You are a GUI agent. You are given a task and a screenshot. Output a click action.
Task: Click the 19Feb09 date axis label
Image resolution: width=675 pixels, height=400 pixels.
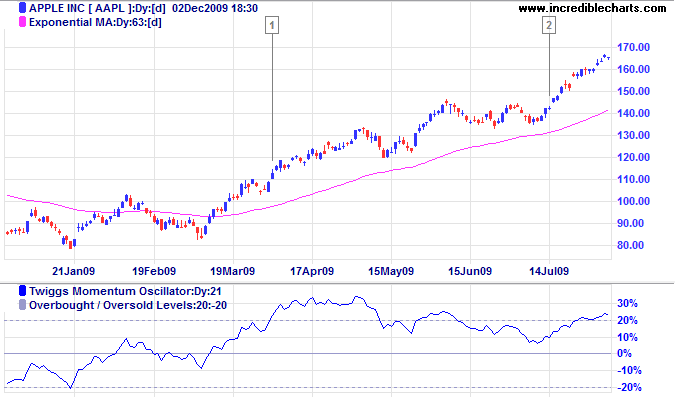154,271
